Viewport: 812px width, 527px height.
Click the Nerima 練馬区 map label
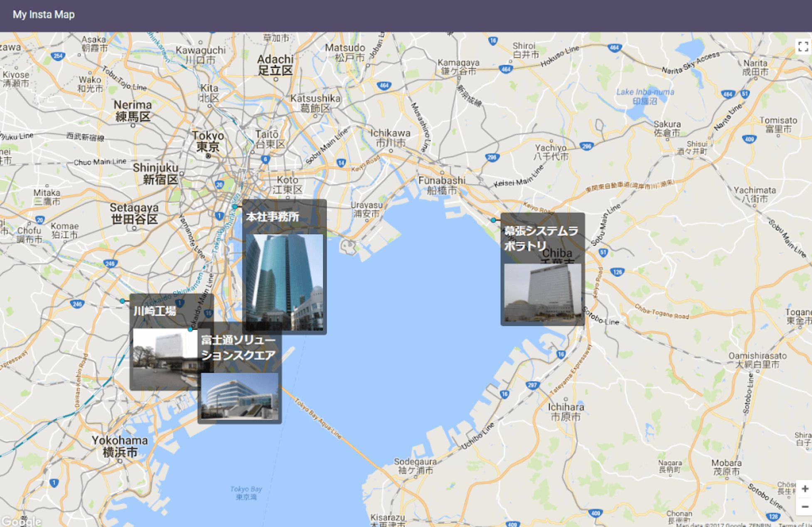pos(133,111)
